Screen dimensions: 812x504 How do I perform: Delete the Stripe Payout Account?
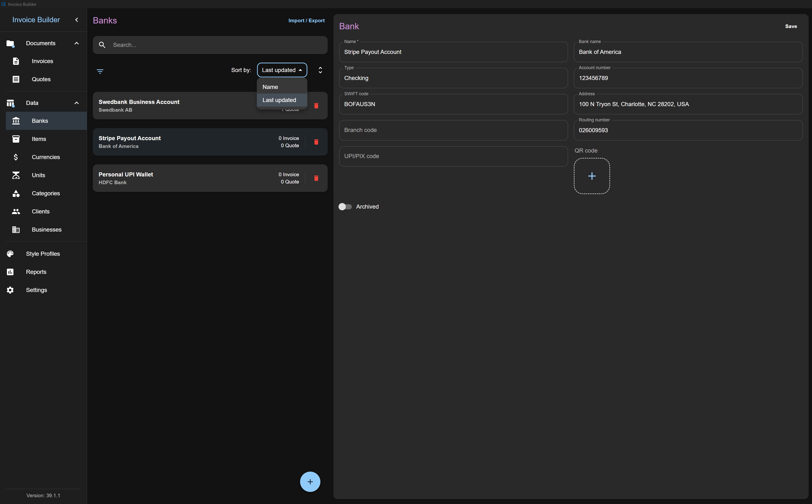coord(316,142)
